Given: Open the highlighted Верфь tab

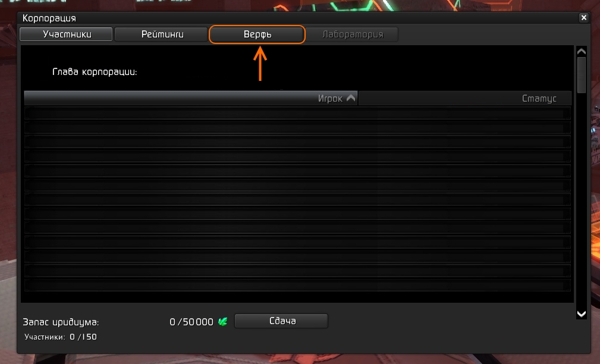Looking at the screenshot, I should coord(257,34).
